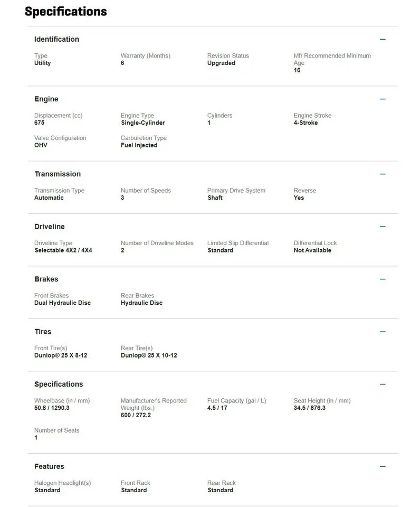Click the Identification section heading
The width and height of the screenshot is (420, 507).
pyautogui.click(x=56, y=40)
